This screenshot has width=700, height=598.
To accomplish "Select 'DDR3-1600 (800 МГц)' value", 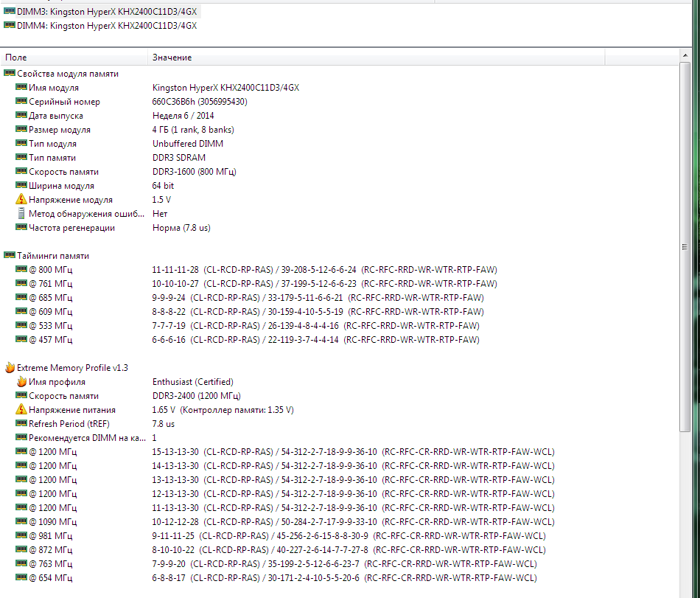I will click(195, 172).
